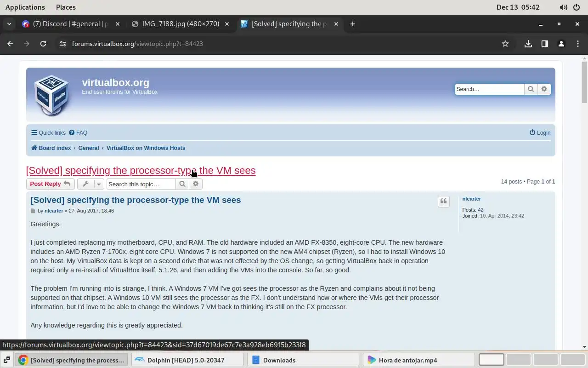
Task: Switch to the Discord #general tab
Action: pyautogui.click(x=71, y=24)
